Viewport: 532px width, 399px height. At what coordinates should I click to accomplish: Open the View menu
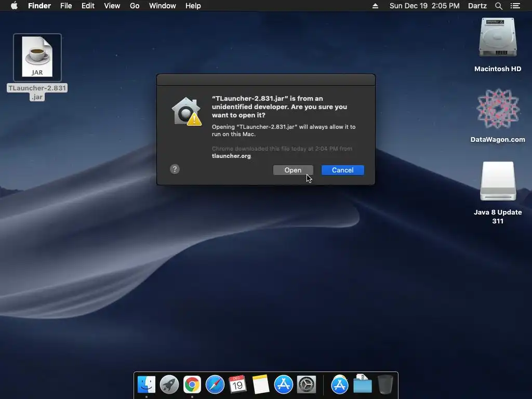[112, 6]
